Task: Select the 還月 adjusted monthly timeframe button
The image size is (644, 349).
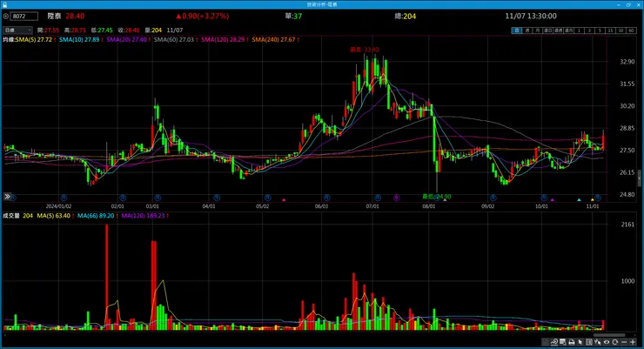Action: coord(569,30)
